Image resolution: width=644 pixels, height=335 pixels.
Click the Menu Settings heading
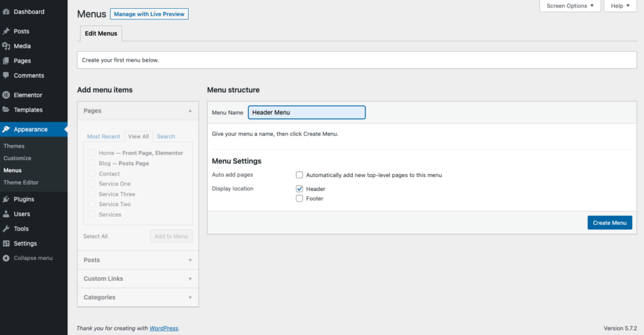pos(236,161)
